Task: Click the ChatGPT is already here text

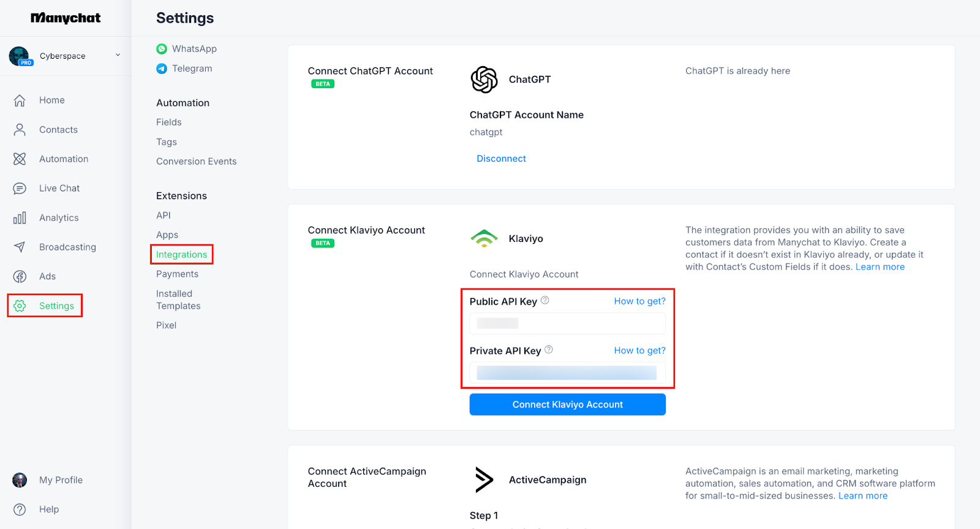Action: click(x=737, y=71)
